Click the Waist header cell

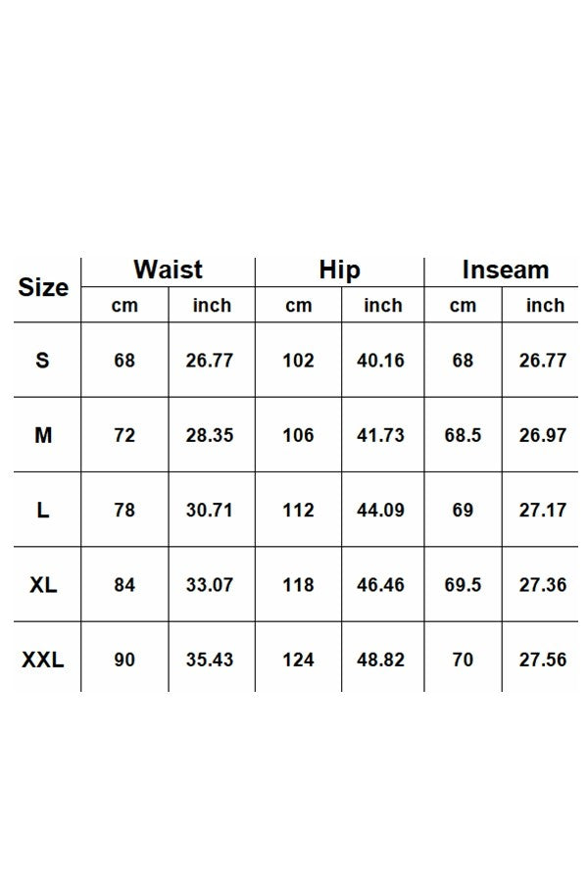pyautogui.click(x=168, y=269)
